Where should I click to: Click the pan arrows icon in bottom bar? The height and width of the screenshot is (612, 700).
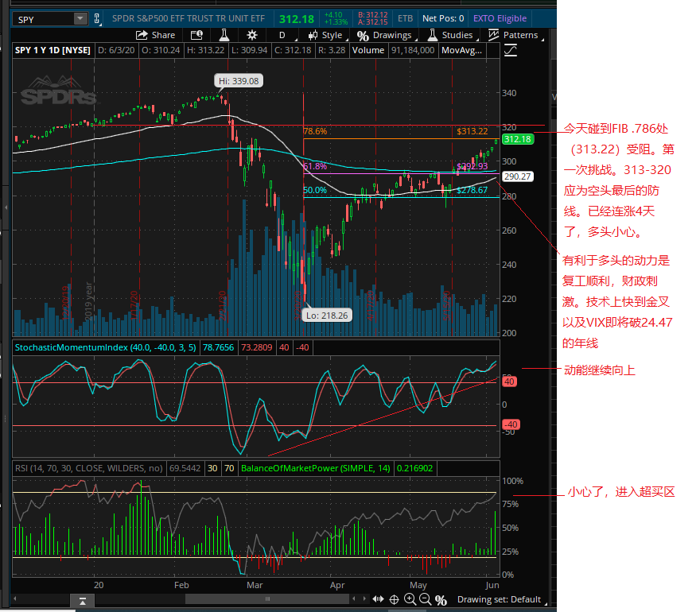[x=378, y=599]
